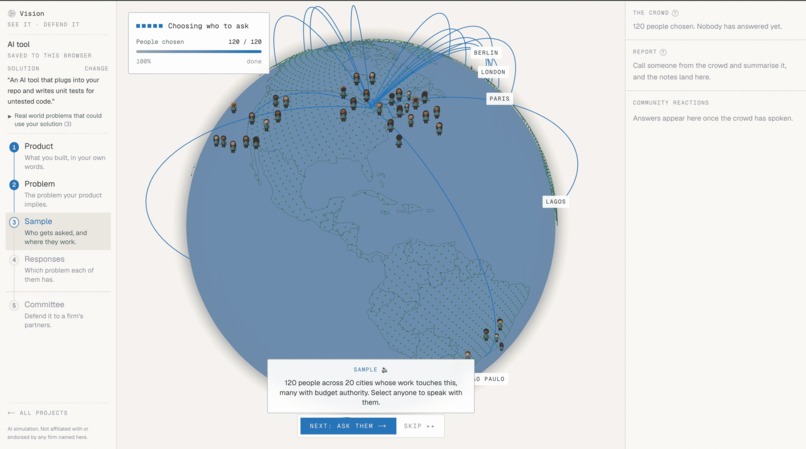This screenshot has height=449, width=806.
Task: Click the 100% progress label
Action: 143,61
